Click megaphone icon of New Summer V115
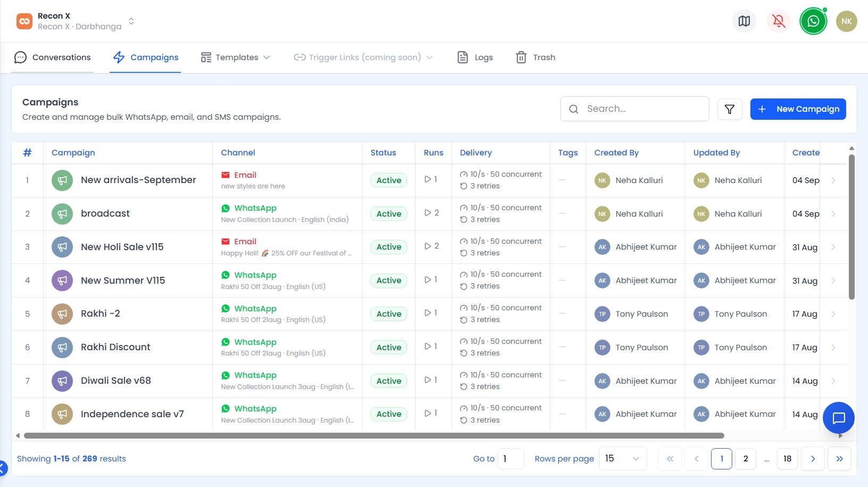 (x=62, y=280)
